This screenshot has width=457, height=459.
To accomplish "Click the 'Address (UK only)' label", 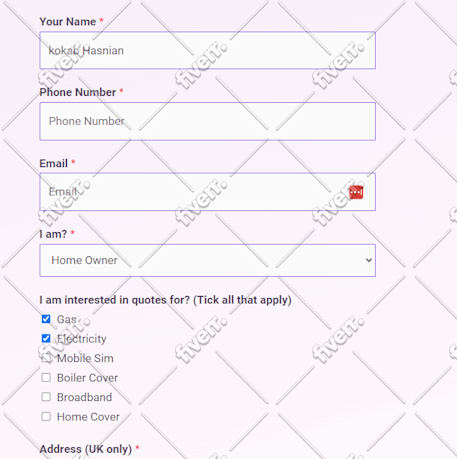I will (86, 449).
